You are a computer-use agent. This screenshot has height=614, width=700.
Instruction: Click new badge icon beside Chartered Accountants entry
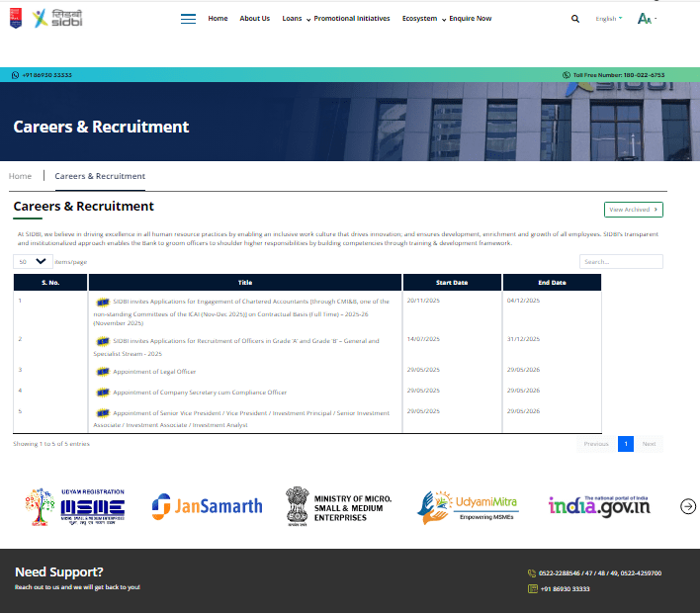[x=103, y=303]
